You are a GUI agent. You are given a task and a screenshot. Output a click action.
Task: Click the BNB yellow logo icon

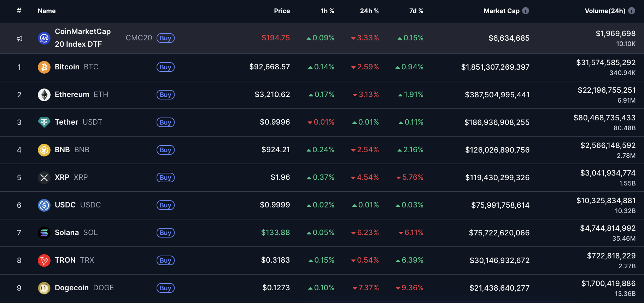(44, 150)
